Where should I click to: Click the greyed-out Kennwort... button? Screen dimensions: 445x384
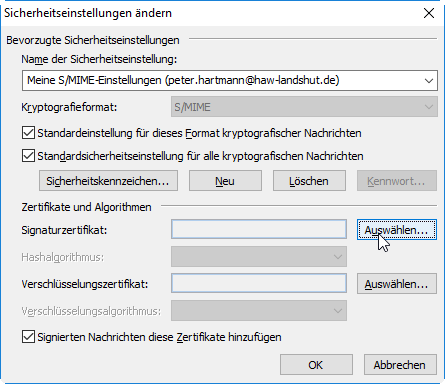coord(397,181)
